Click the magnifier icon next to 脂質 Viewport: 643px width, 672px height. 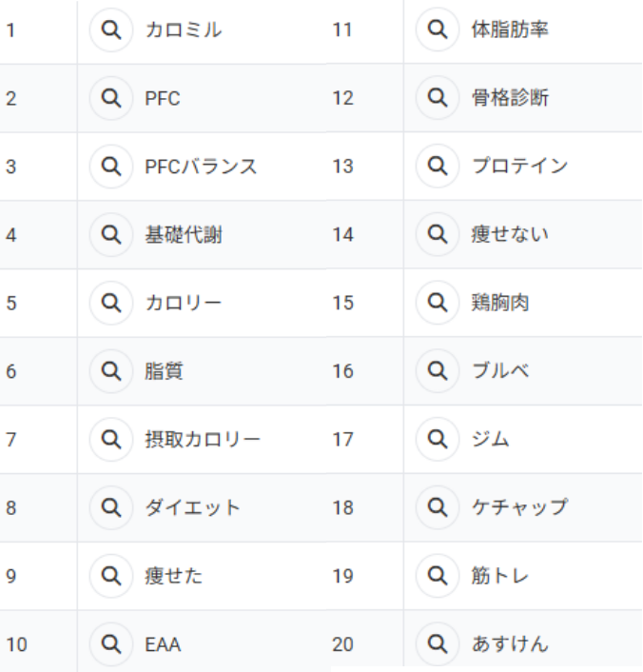coord(111,371)
